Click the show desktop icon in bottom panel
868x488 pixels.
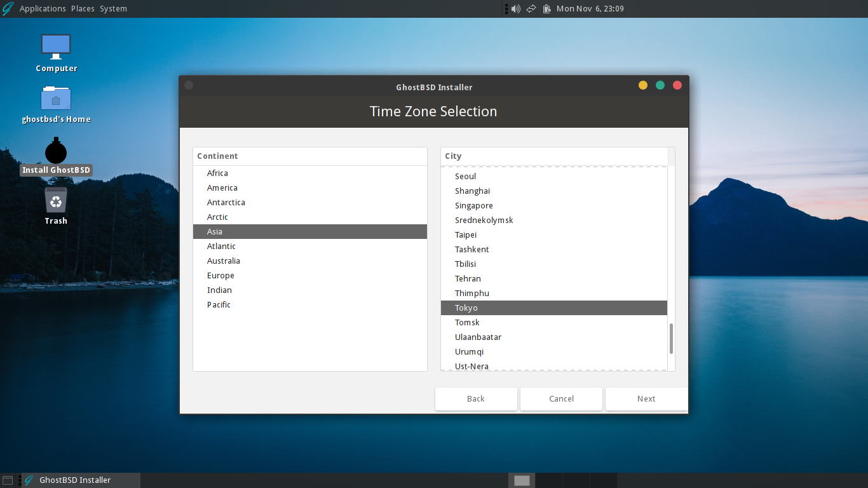tap(8, 480)
